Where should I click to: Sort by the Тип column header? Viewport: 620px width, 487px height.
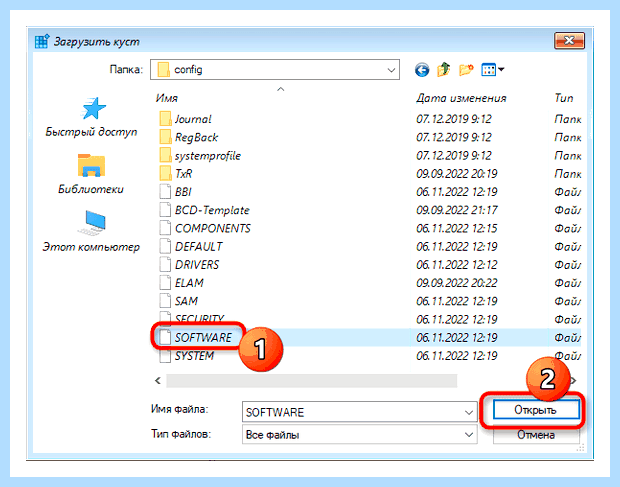point(564,98)
